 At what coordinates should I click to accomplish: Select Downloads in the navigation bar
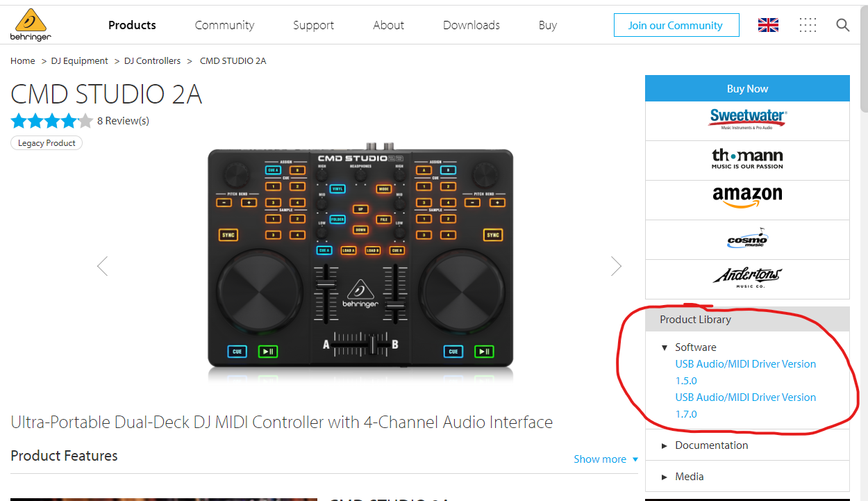[x=471, y=25]
